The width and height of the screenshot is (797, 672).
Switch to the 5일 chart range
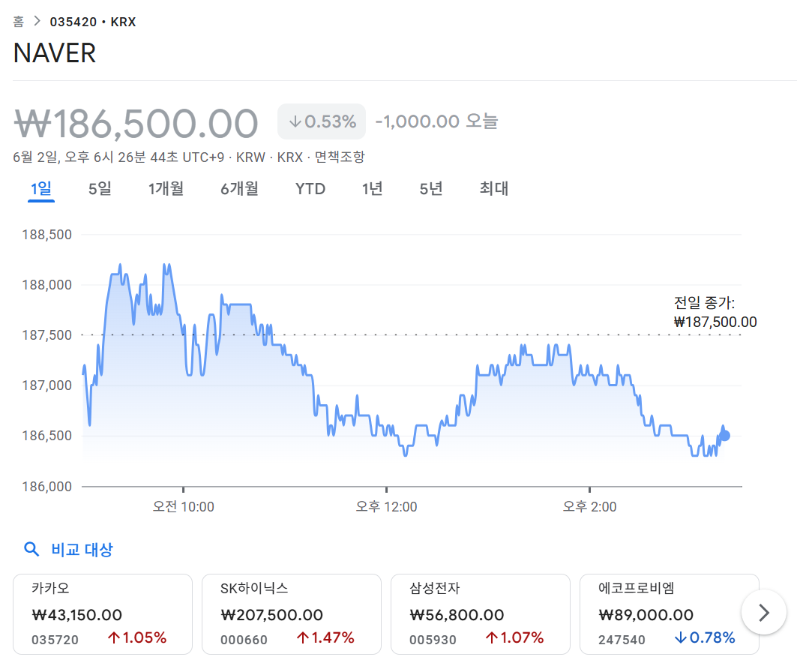[x=100, y=189]
